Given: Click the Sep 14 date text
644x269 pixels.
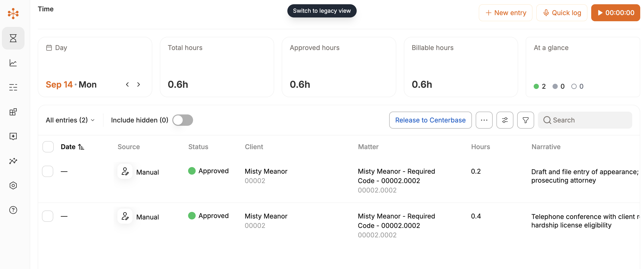Looking at the screenshot, I should pos(59,84).
